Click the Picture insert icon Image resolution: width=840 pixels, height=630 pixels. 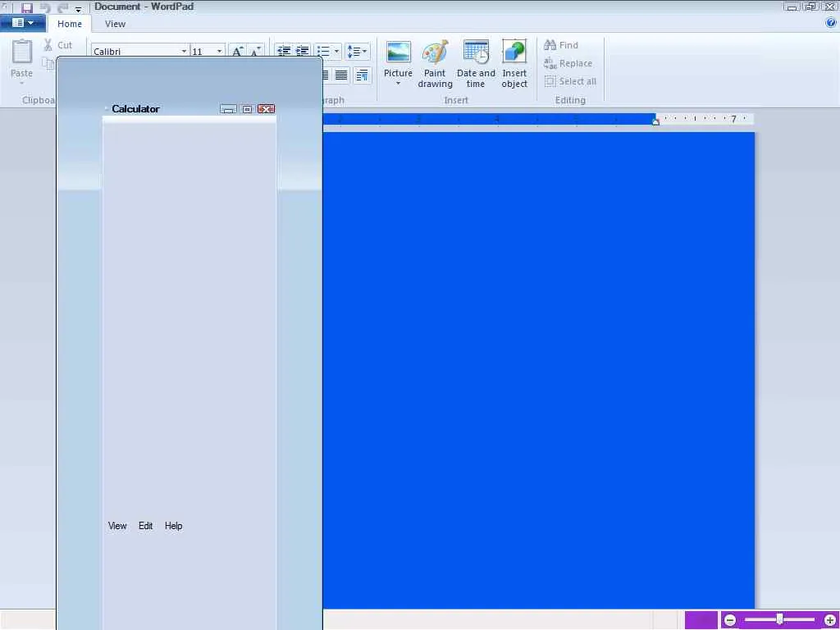click(x=398, y=52)
